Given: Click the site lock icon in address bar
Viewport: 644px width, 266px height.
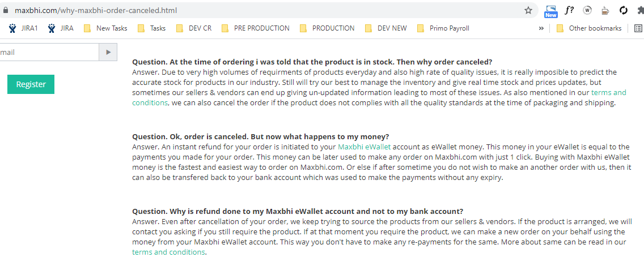Looking at the screenshot, I should 6,10.
